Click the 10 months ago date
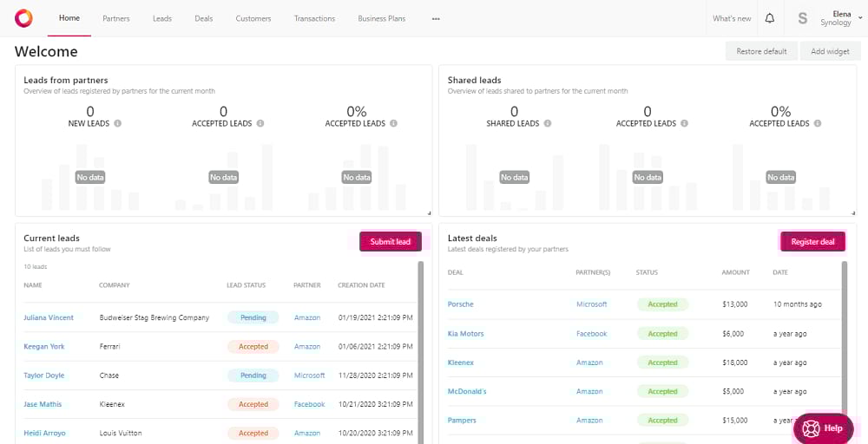This screenshot has height=444, width=868. pos(798,304)
